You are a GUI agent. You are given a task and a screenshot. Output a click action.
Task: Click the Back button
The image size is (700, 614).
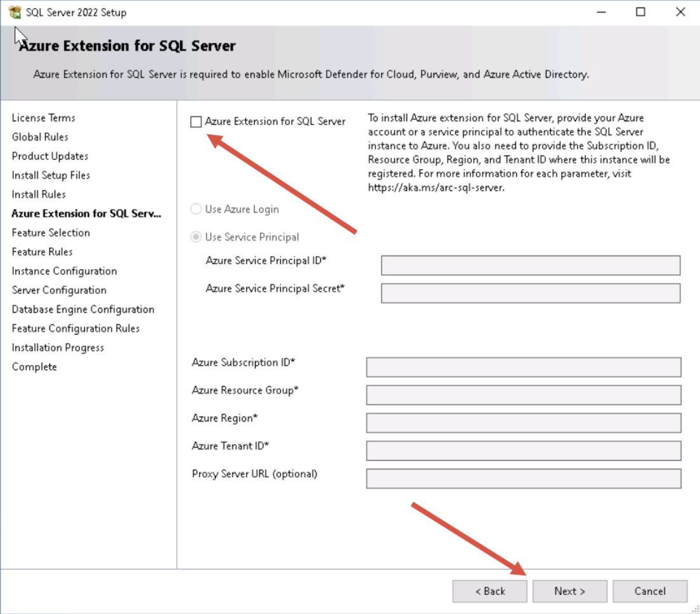[x=489, y=591]
